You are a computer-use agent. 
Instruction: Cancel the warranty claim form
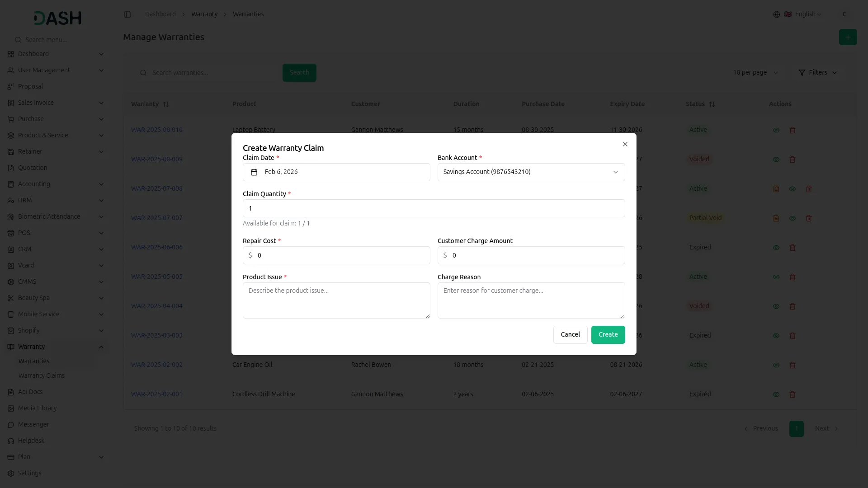point(570,335)
